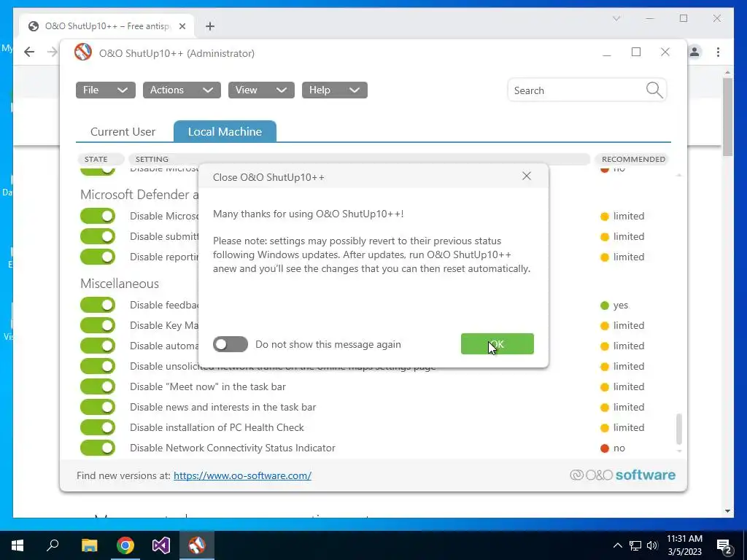Toggle 'Do not show this message again'
This screenshot has height=560, width=747.
(231, 344)
